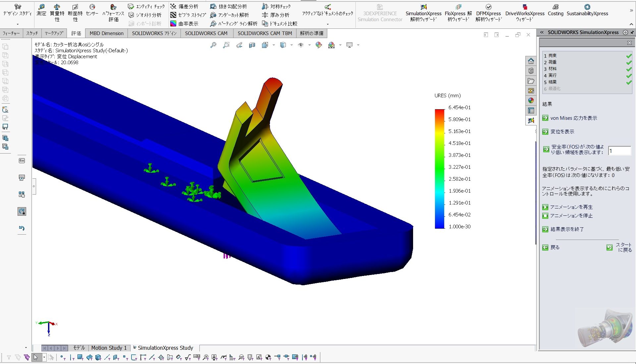Screen dimensions: 636x364
Task: Click step 3 材料 in checklist
Action: 552,69
